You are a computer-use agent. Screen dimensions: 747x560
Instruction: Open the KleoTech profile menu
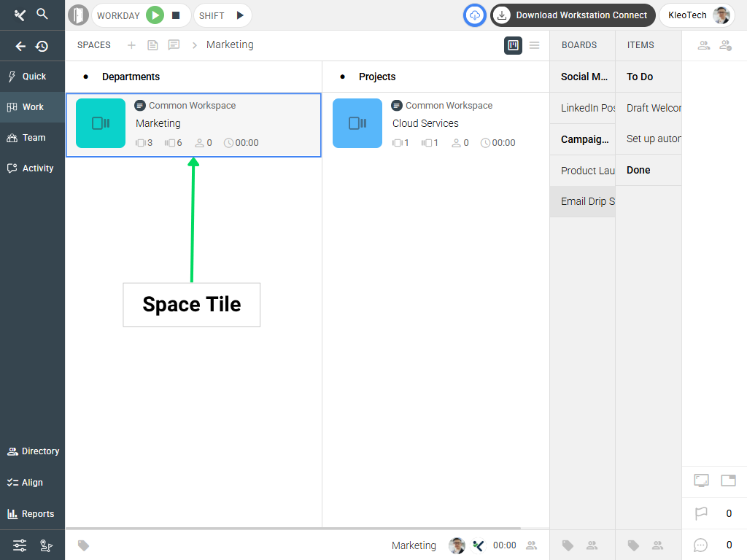click(697, 15)
